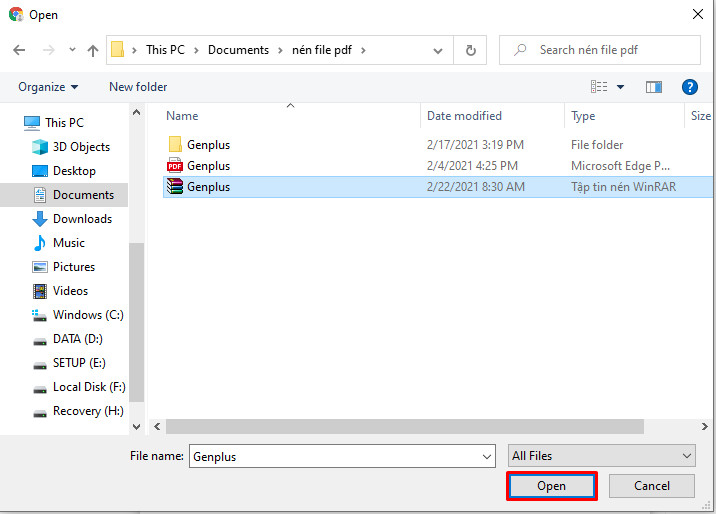This screenshot has height=514, width=716.
Task: Sort files by Date modified column
Action: point(464,116)
